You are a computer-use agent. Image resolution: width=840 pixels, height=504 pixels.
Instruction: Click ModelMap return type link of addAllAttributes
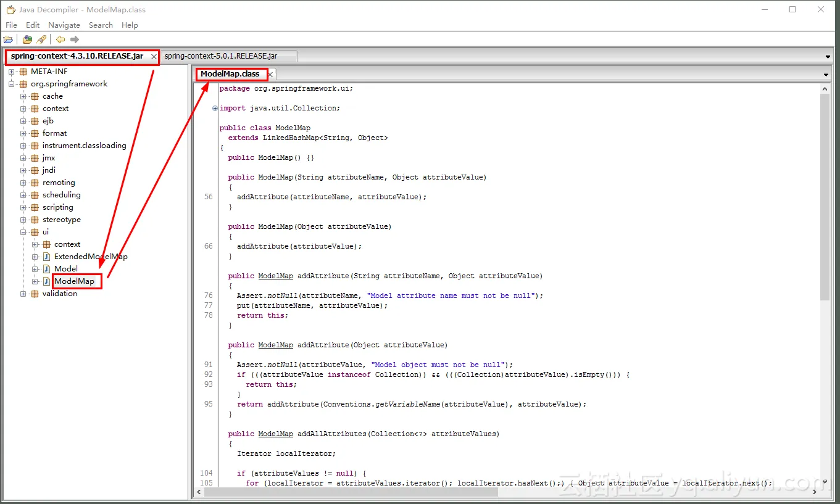pyautogui.click(x=275, y=434)
